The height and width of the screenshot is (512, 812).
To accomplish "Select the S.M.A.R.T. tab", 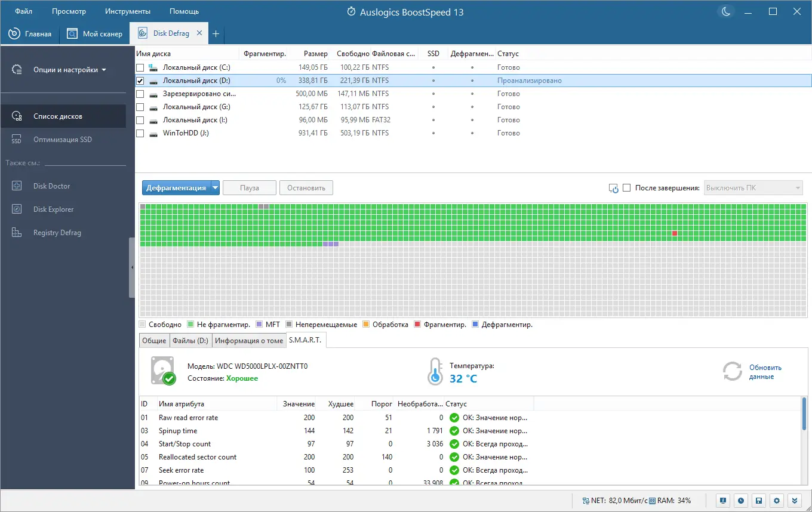I will click(306, 340).
